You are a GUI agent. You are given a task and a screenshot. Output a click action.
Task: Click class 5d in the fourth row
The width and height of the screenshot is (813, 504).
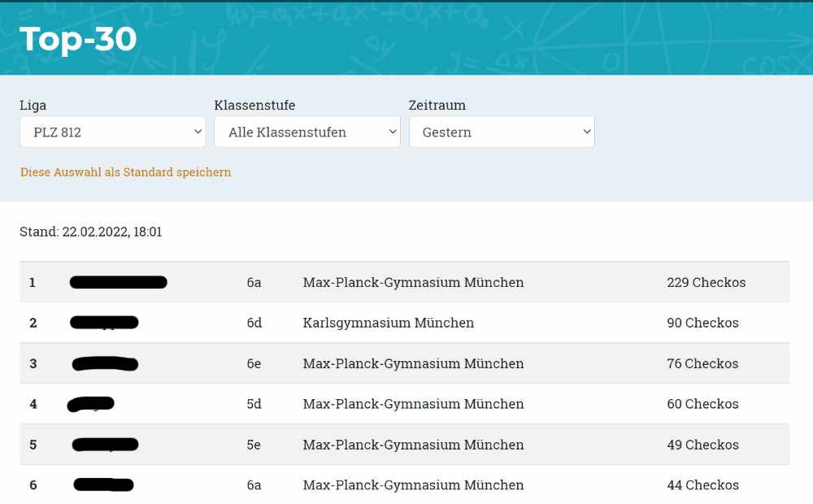(x=254, y=404)
